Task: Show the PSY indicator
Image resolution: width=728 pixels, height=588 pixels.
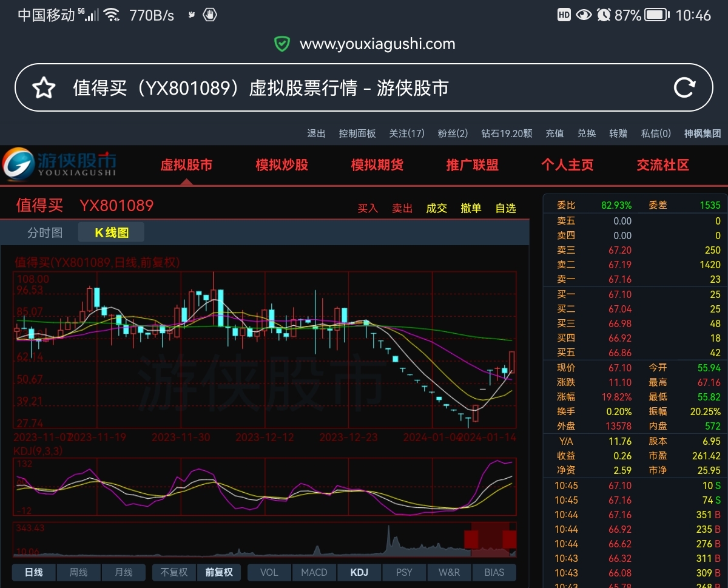Action: click(404, 572)
